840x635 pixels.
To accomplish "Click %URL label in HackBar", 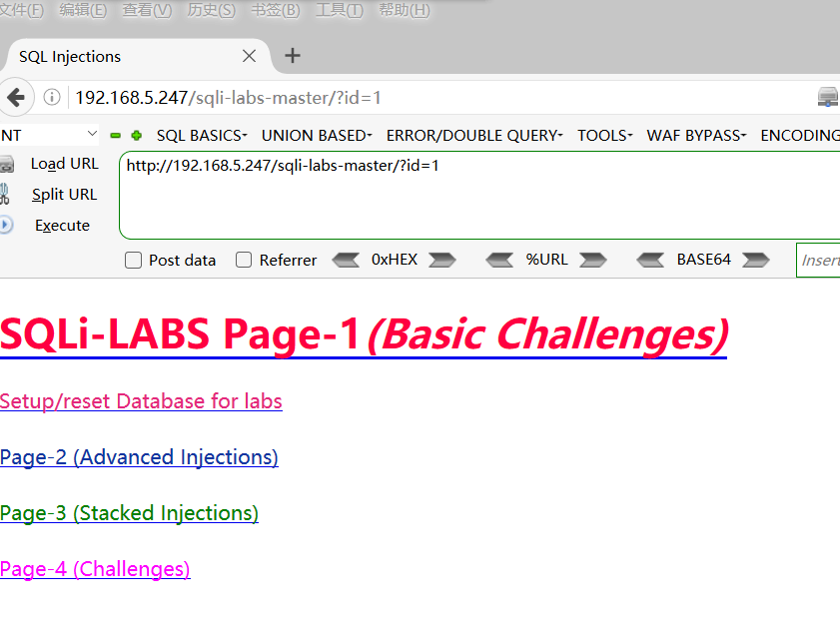I will click(x=546, y=260).
